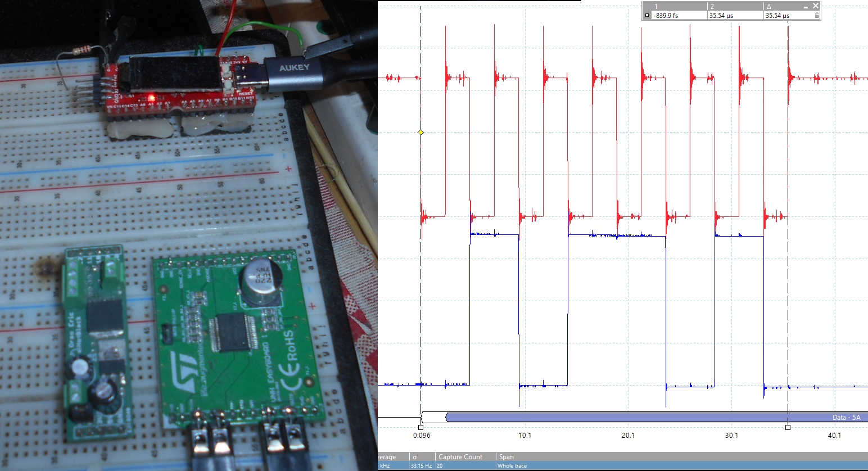This screenshot has height=471, width=868.
Task: Select the yellow trigger diamond marker
Action: (x=420, y=132)
